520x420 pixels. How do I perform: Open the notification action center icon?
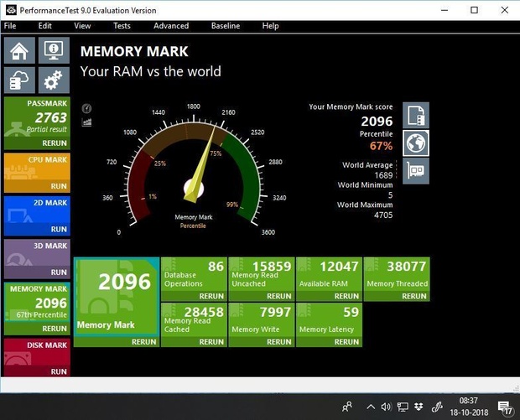[x=506, y=407]
